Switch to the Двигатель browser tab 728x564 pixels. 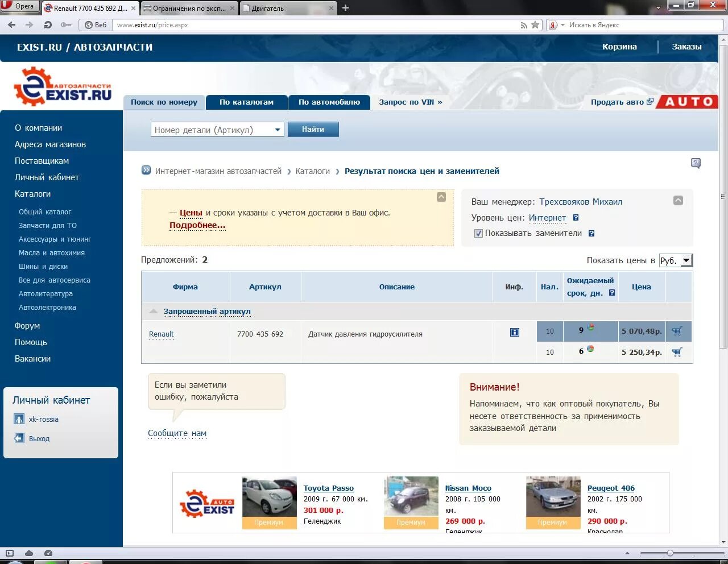[x=288, y=8]
